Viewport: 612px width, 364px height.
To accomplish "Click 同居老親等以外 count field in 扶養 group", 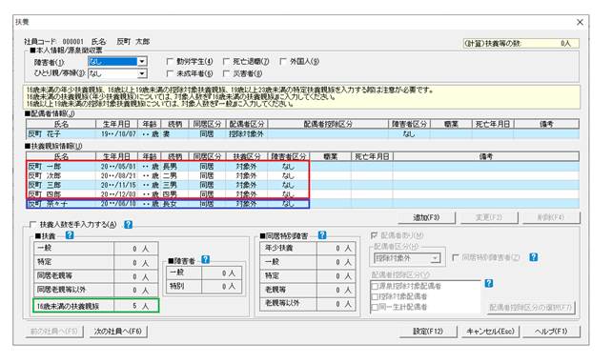I will click(x=135, y=290).
